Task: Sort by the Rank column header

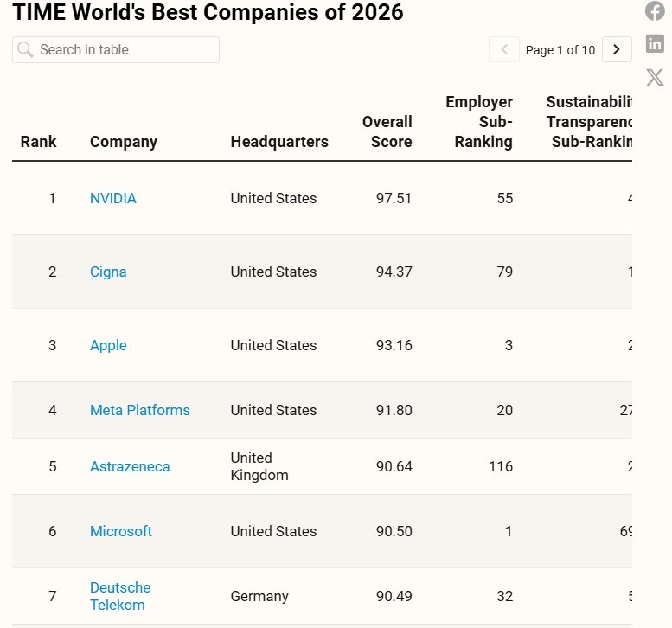Action: 39,142
